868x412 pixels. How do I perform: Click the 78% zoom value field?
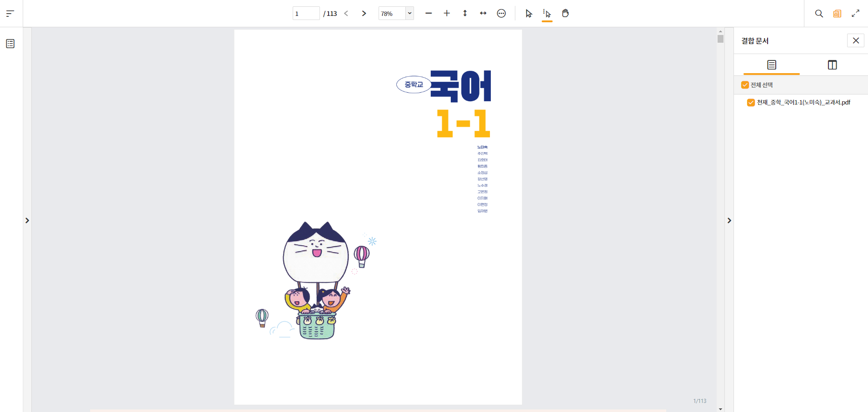392,14
